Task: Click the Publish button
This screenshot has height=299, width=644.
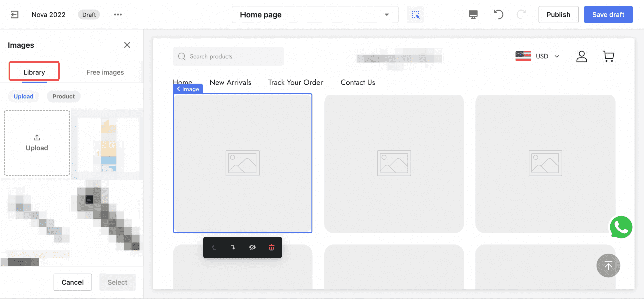Action: (558, 15)
